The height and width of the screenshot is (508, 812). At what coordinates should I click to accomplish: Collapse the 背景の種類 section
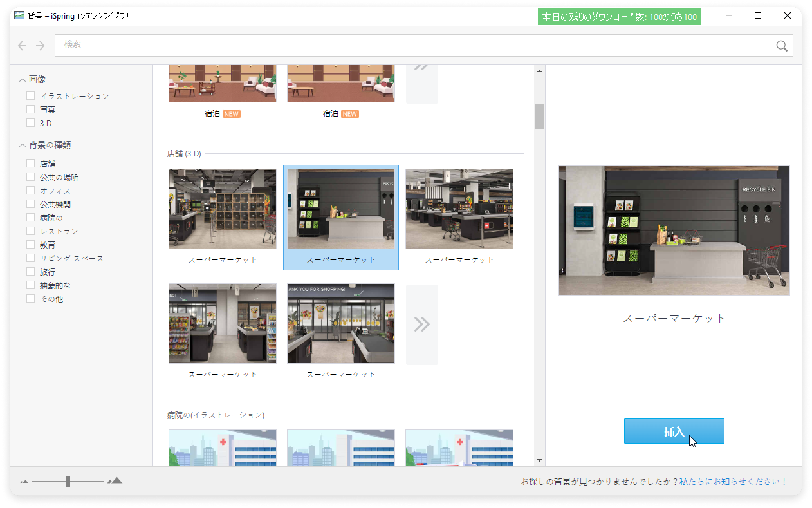[x=23, y=145]
